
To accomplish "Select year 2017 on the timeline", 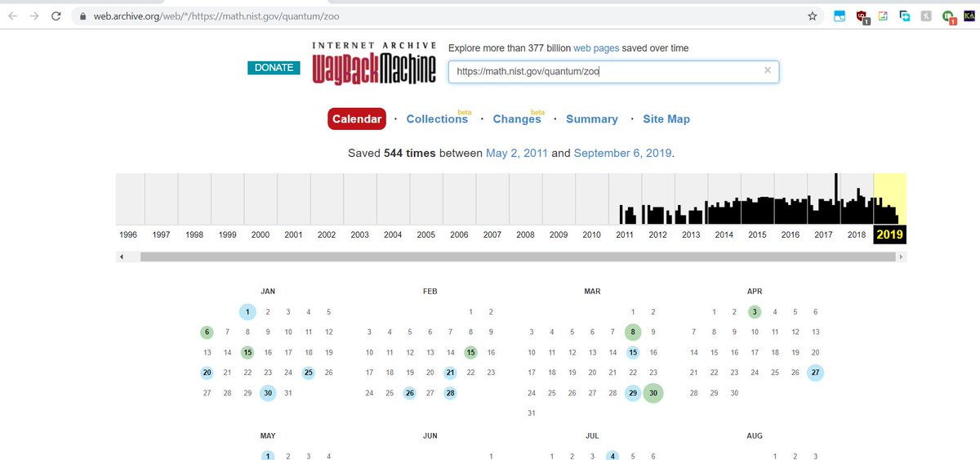I will pos(824,234).
